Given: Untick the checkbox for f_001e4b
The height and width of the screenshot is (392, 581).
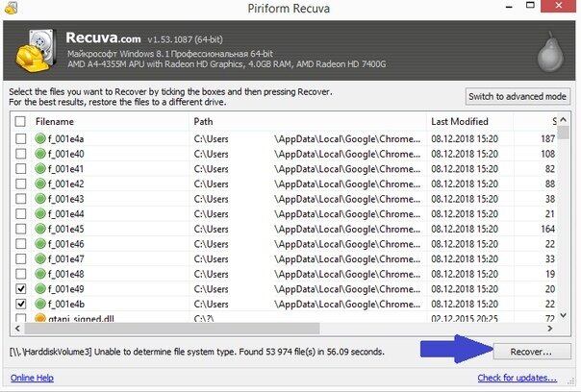Looking at the screenshot, I should coord(21,304).
